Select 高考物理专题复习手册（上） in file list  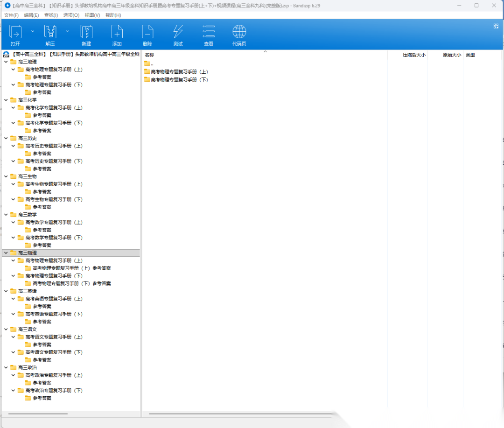click(179, 72)
